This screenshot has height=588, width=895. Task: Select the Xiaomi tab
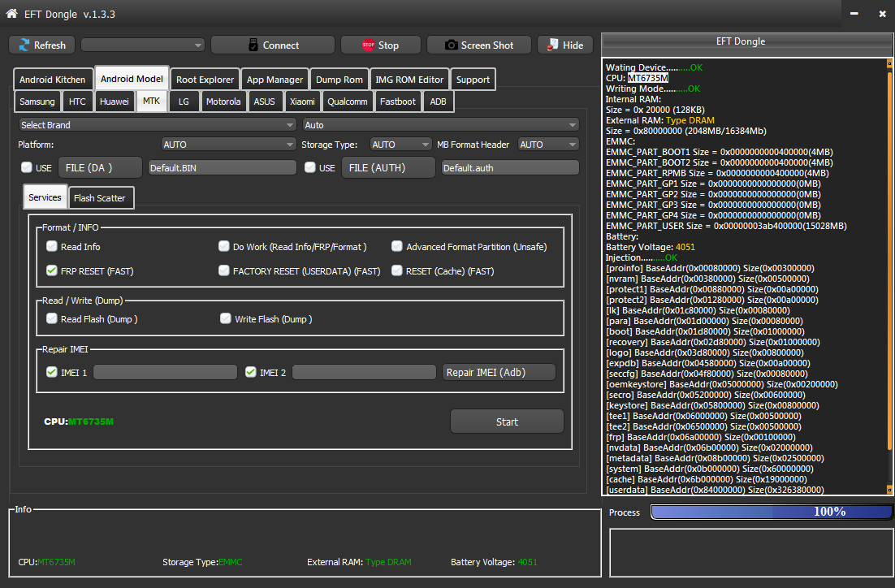[302, 102]
